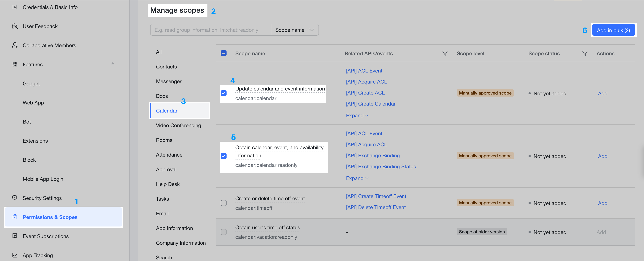Screen dimensions: 644x261
Task: Expand APIs list for calendar:calendar:readonly scope
Action: (x=357, y=178)
